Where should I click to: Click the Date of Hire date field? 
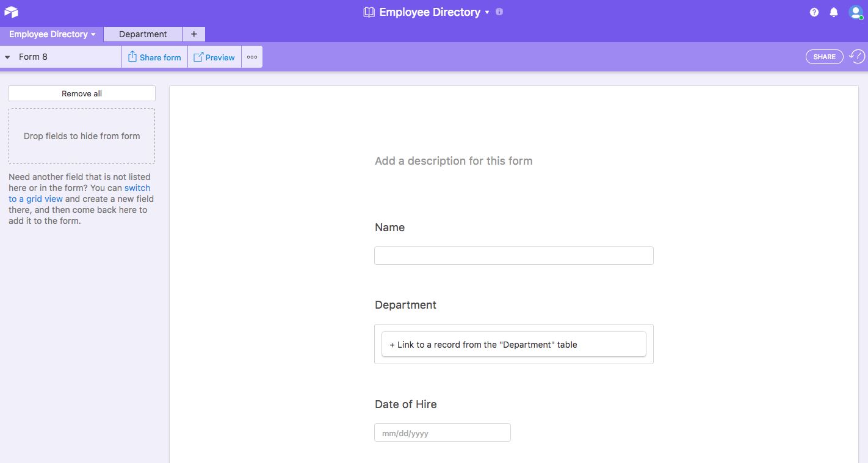[x=442, y=433]
